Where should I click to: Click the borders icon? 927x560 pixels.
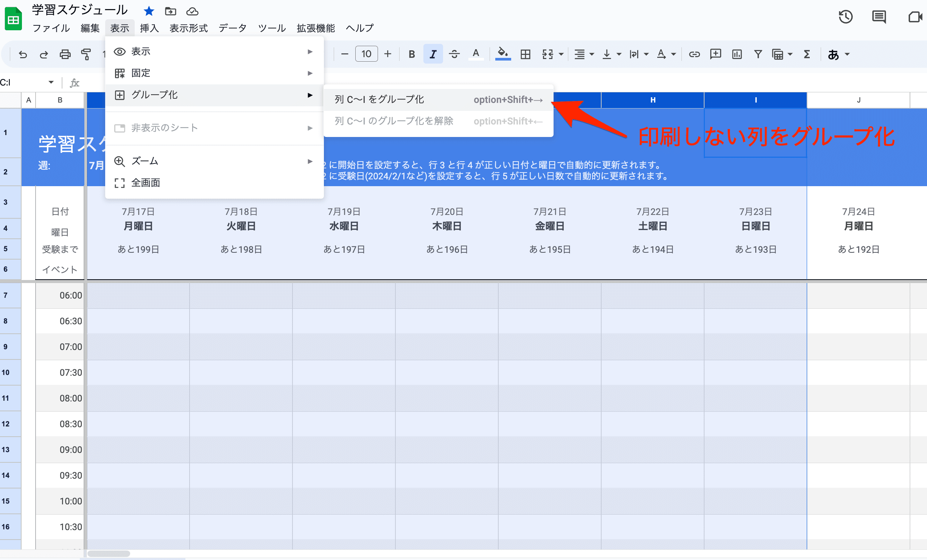click(525, 54)
